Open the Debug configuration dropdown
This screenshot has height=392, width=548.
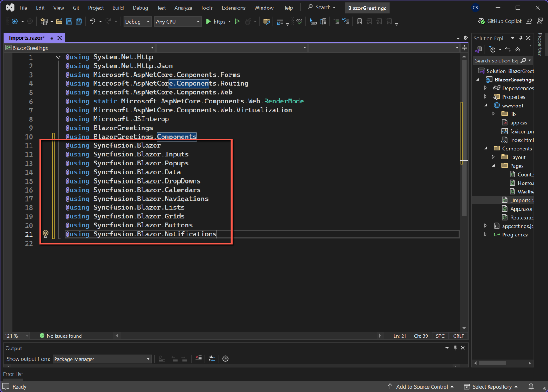pyautogui.click(x=137, y=22)
